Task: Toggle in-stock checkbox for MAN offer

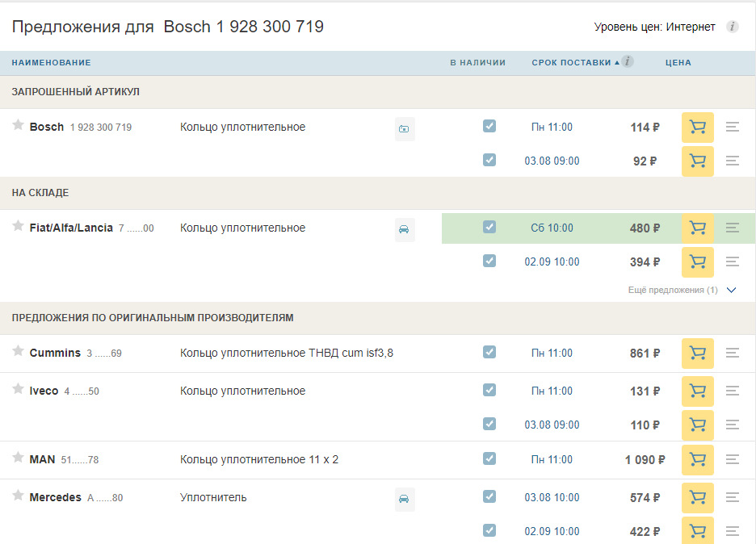Action: (x=489, y=458)
